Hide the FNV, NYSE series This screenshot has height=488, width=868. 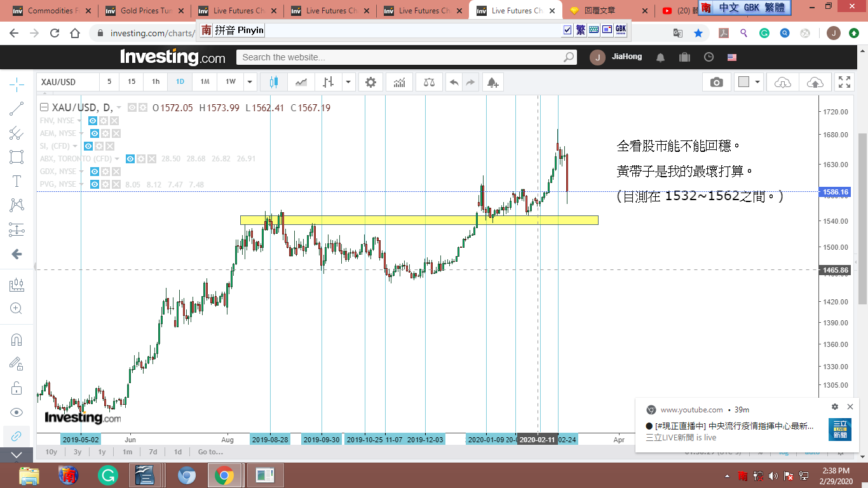pos(93,121)
